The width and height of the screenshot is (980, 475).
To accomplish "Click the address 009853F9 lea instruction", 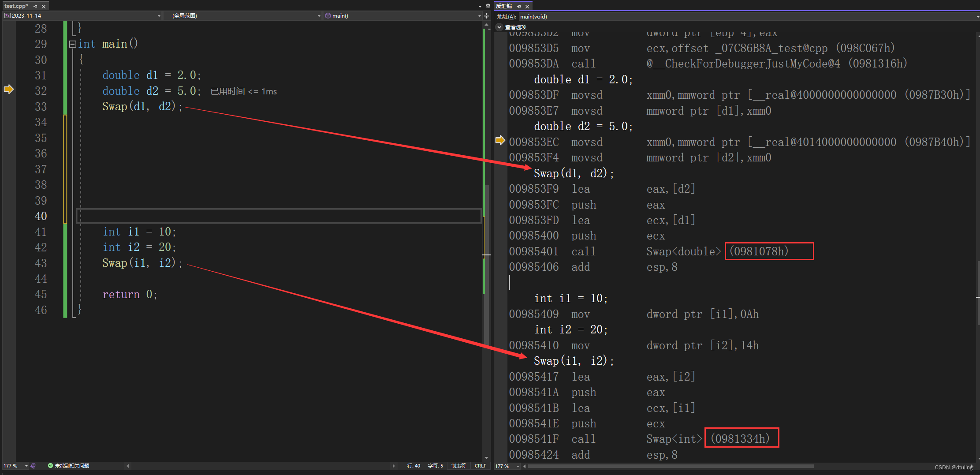I will click(x=602, y=189).
